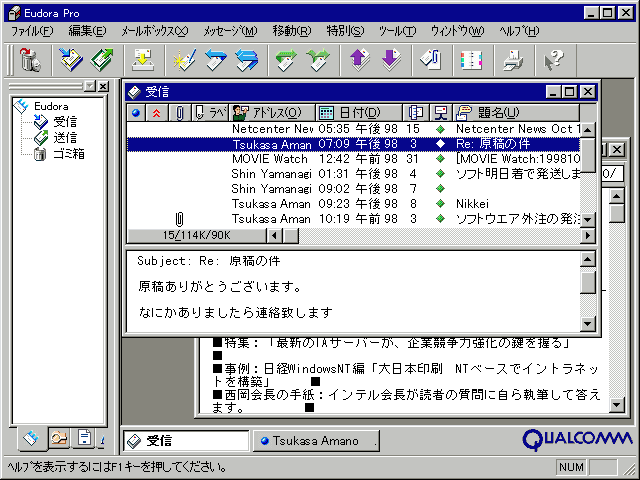Close the mailbox tree panel
Image resolution: width=640 pixels, height=480 pixels.
[x=103, y=87]
